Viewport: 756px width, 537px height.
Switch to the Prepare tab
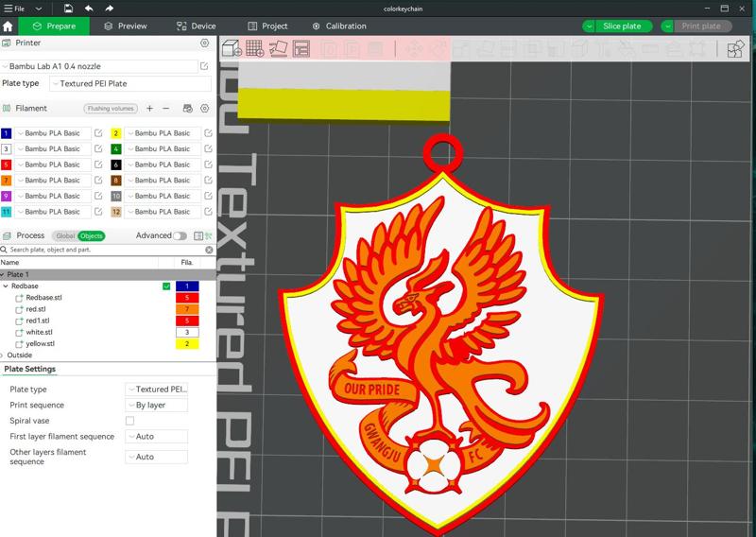[54, 26]
